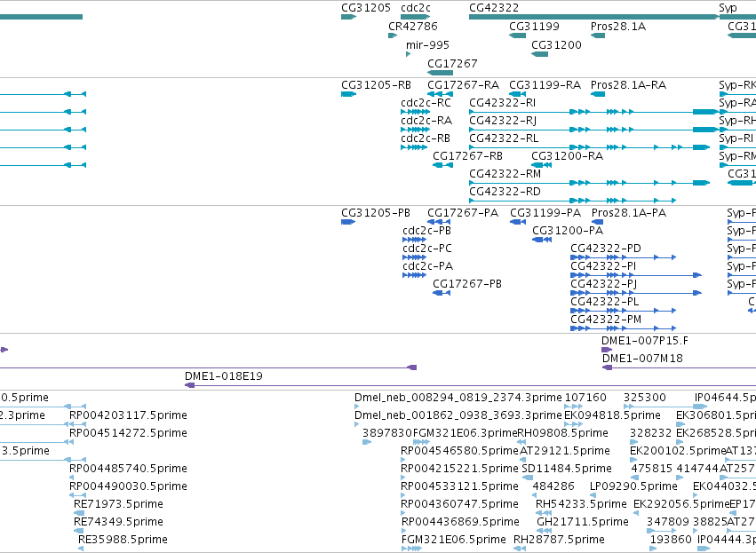This screenshot has height=553, width=756.
Task: Select the CG31200 gene label
Action: [556, 44]
